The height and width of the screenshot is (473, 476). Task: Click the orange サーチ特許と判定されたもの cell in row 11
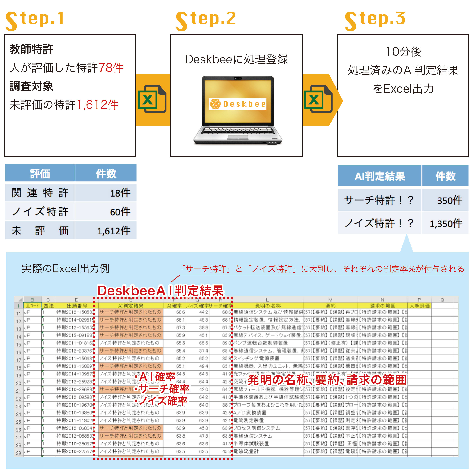click(131, 312)
